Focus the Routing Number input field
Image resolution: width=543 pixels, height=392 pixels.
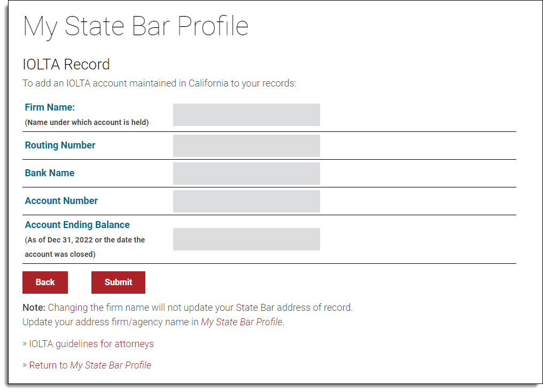click(246, 146)
